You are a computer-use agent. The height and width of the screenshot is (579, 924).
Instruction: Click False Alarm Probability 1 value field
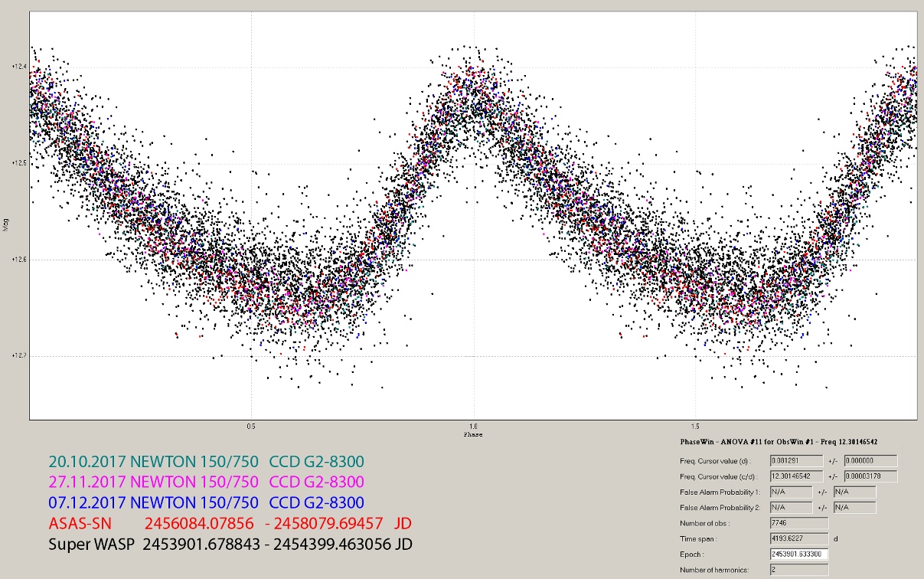coord(790,492)
